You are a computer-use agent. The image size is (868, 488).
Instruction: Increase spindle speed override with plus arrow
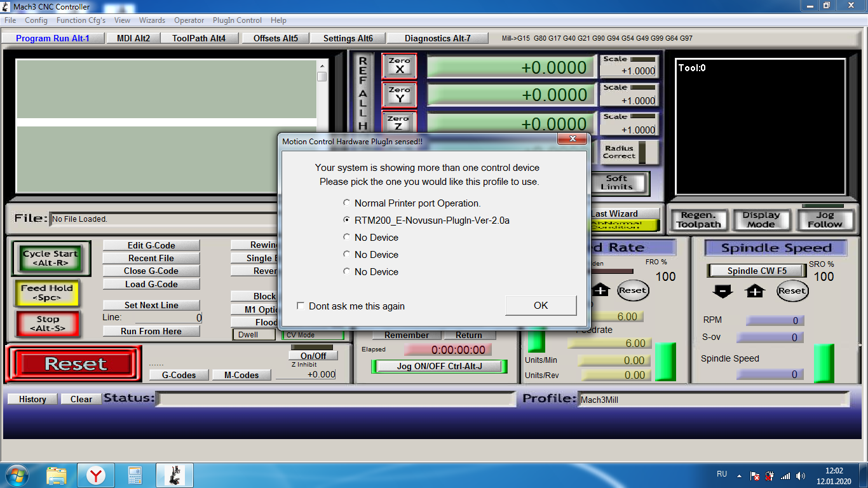755,291
